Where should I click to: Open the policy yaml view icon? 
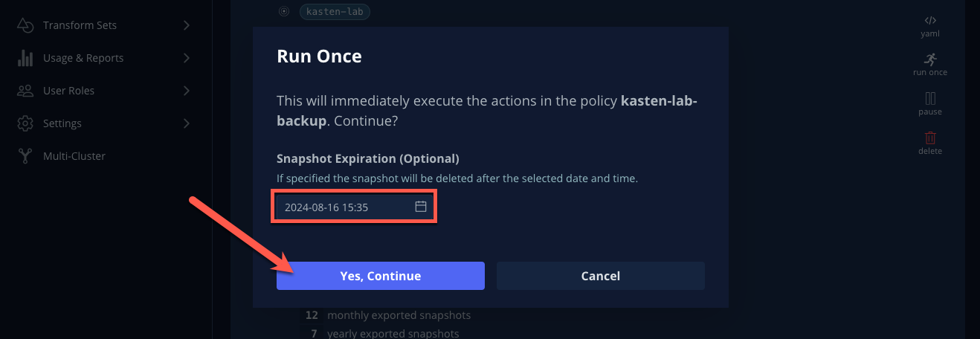(x=930, y=20)
